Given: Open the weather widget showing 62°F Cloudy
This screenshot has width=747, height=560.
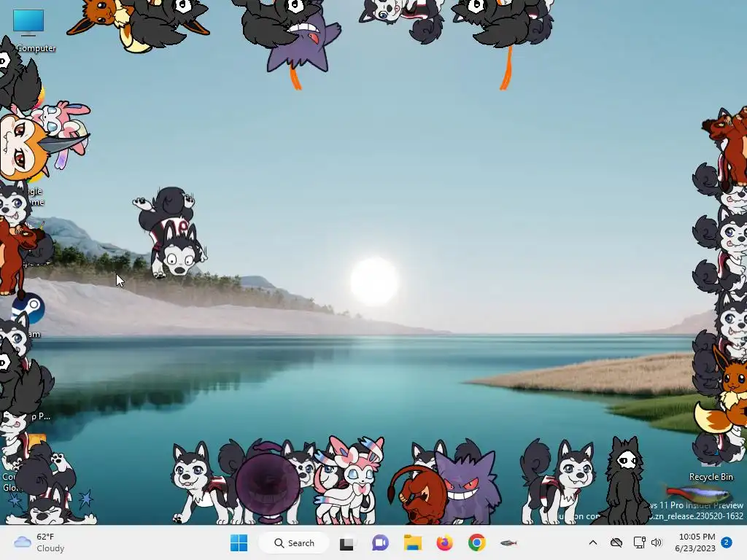Looking at the screenshot, I should tap(39, 542).
